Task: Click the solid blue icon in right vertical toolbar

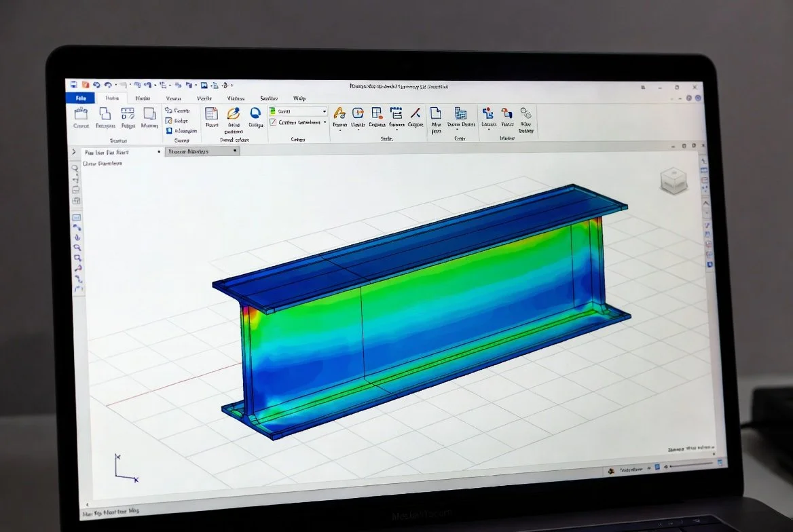Action: 710,265
